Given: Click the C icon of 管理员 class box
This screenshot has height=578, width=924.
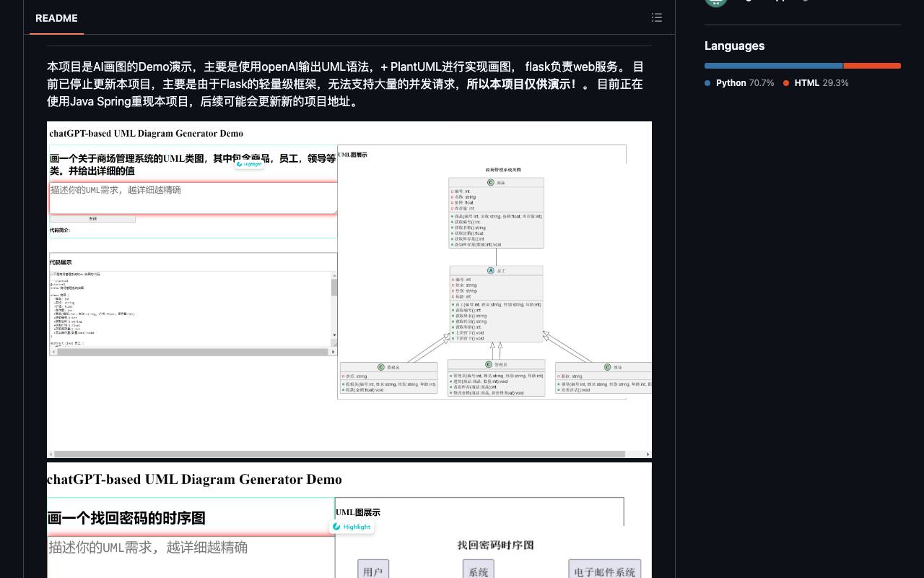Looking at the screenshot, I should [x=489, y=365].
